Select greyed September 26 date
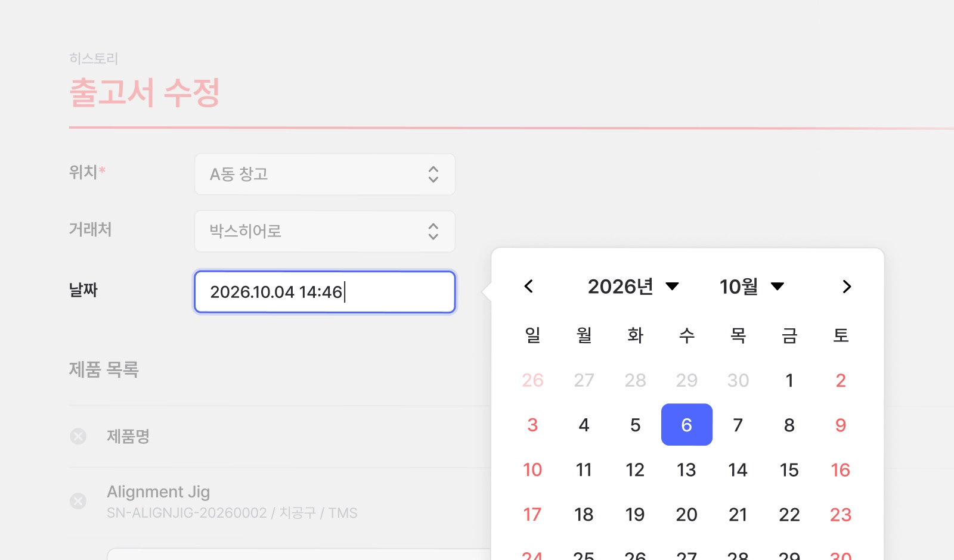The image size is (954, 560). (x=532, y=380)
